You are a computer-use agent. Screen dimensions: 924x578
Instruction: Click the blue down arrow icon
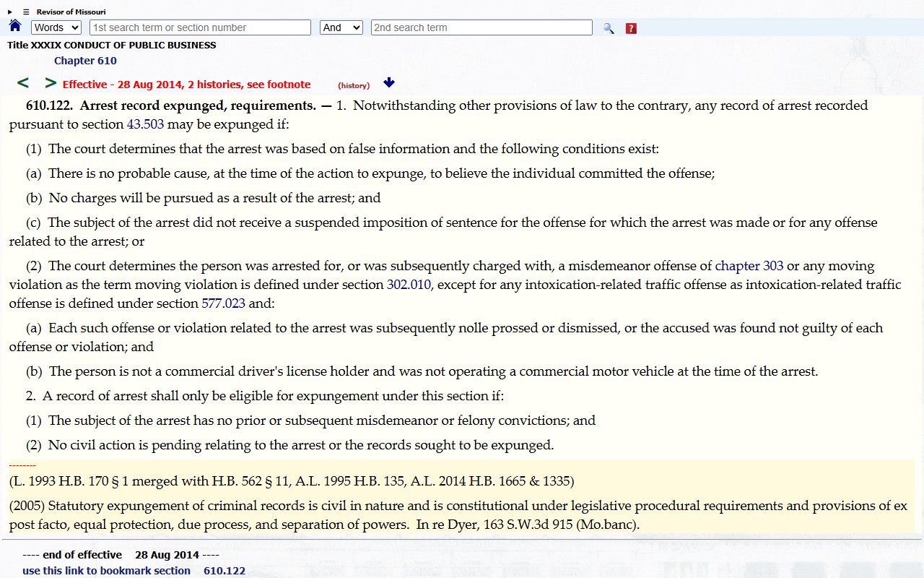(389, 83)
